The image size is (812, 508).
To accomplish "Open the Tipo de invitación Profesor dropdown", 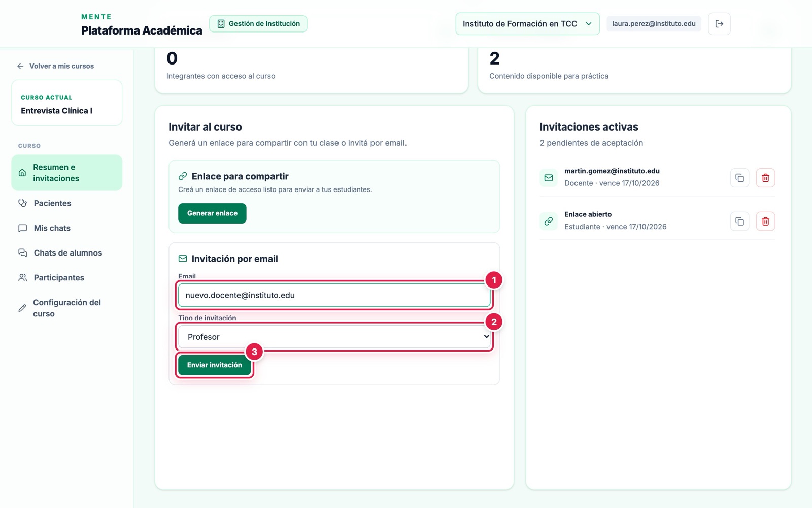I will coord(334,337).
